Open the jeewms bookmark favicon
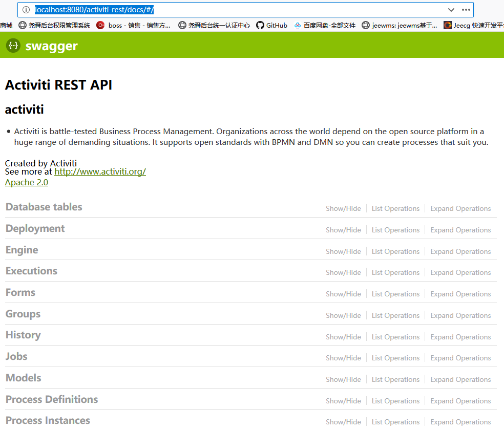Viewport: 504px width, 430px height. [366, 25]
